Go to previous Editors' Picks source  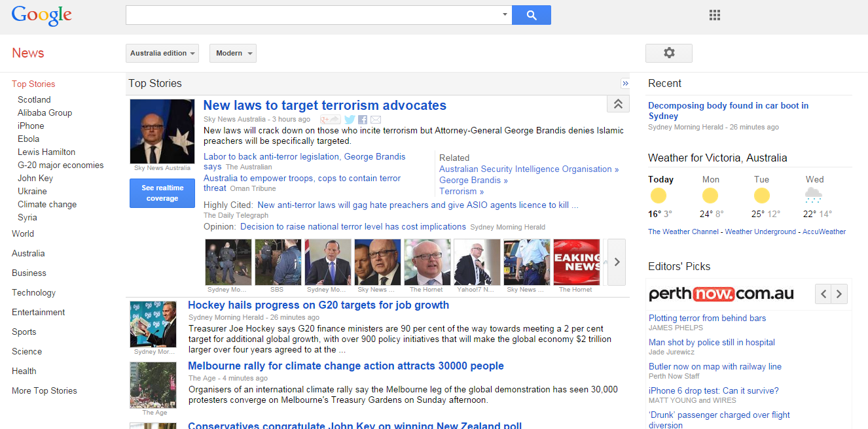click(x=823, y=294)
